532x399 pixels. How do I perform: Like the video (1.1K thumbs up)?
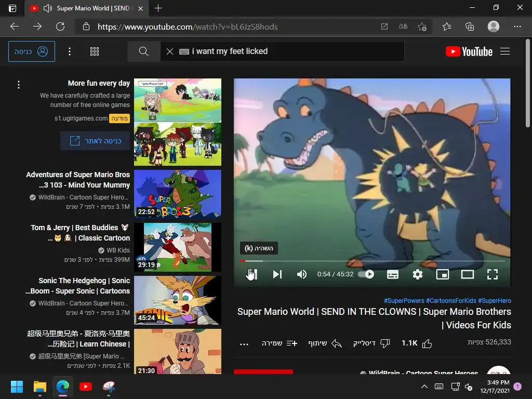coord(417,343)
